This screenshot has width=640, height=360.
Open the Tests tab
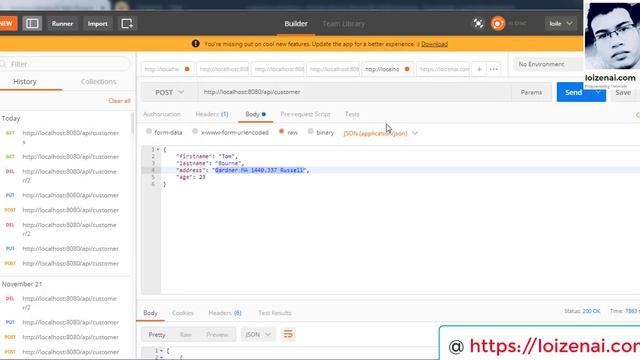[x=352, y=114]
